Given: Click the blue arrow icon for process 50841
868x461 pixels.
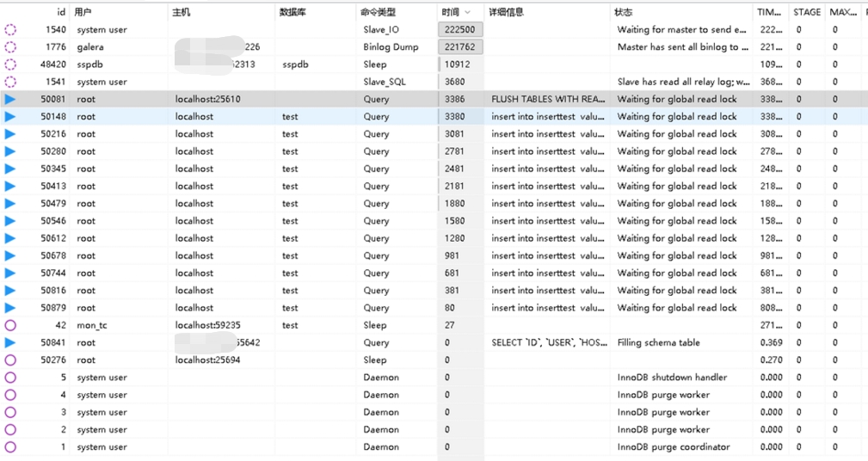Looking at the screenshot, I should [x=10, y=342].
